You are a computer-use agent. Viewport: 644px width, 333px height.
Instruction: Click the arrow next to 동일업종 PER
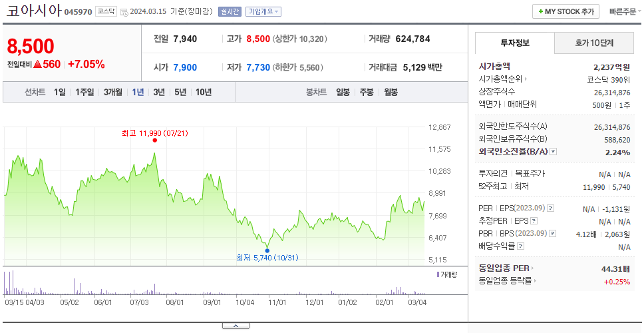533,268
